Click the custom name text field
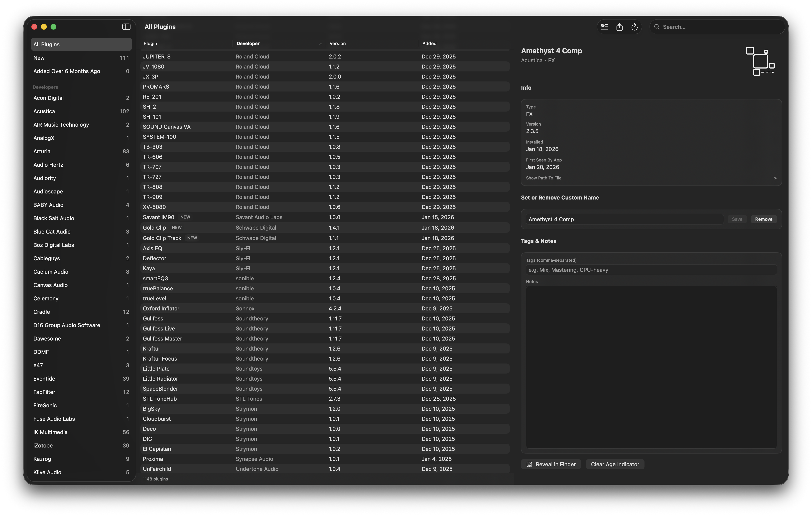The image size is (812, 516). 624,219
